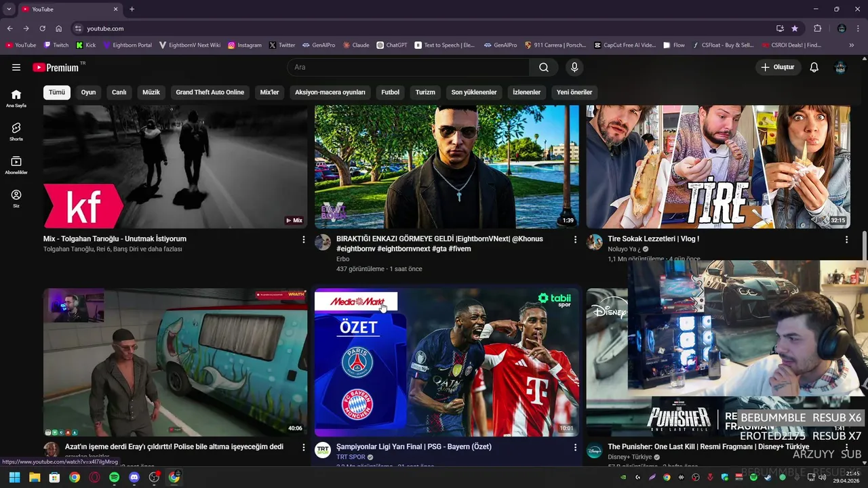Image resolution: width=868 pixels, height=488 pixels.
Task: Open the Claude bookmark
Action: (x=356, y=45)
